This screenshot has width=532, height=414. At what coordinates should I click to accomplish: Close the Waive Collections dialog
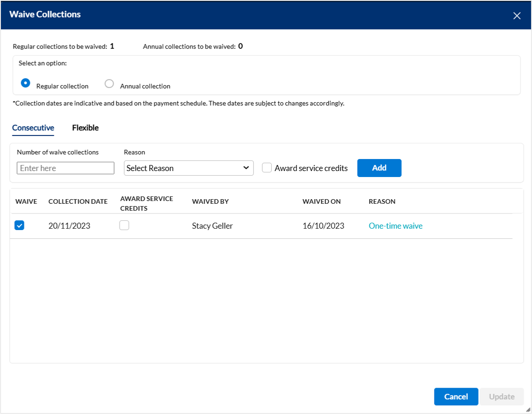517,16
